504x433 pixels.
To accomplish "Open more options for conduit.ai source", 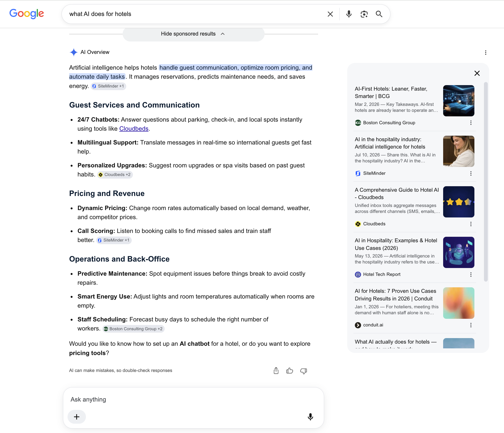I will [471, 325].
